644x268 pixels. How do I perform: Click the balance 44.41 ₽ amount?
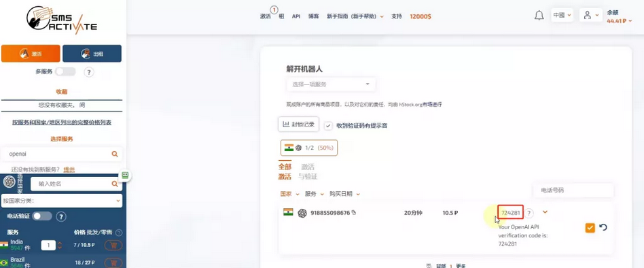[x=620, y=21]
